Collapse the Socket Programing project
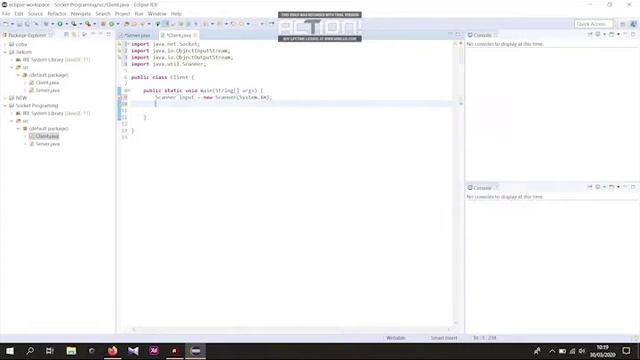Image resolution: width=640 pixels, height=360 pixels. [x=5, y=106]
